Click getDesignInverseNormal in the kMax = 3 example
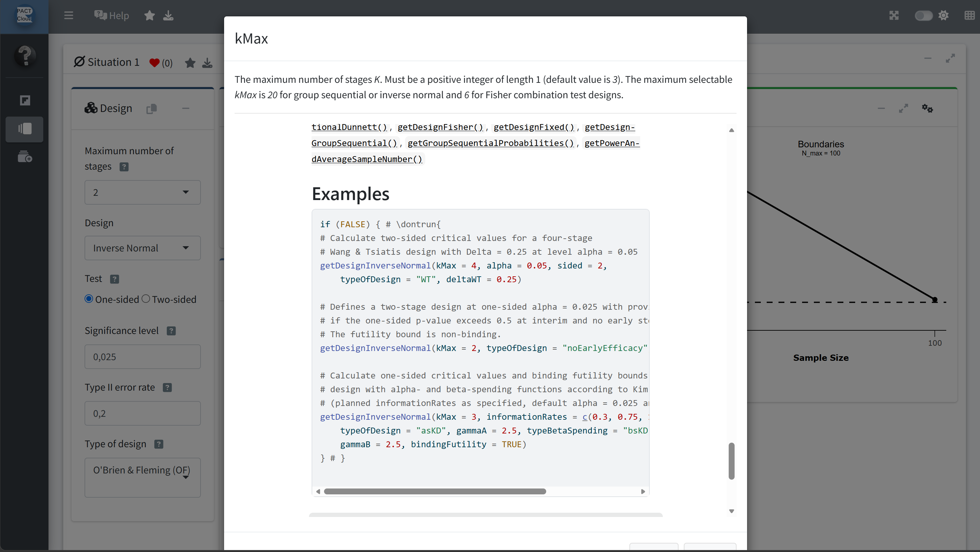The image size is (980, 552). click(375, 417)
